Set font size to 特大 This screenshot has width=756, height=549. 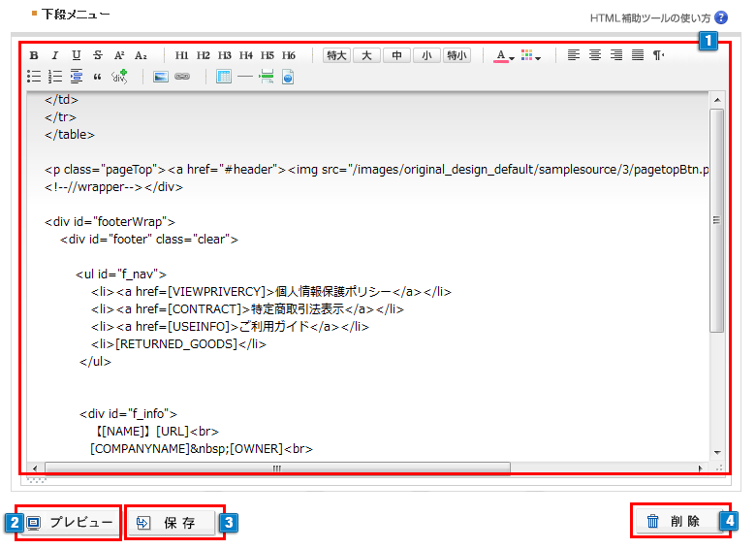point(337,55)
